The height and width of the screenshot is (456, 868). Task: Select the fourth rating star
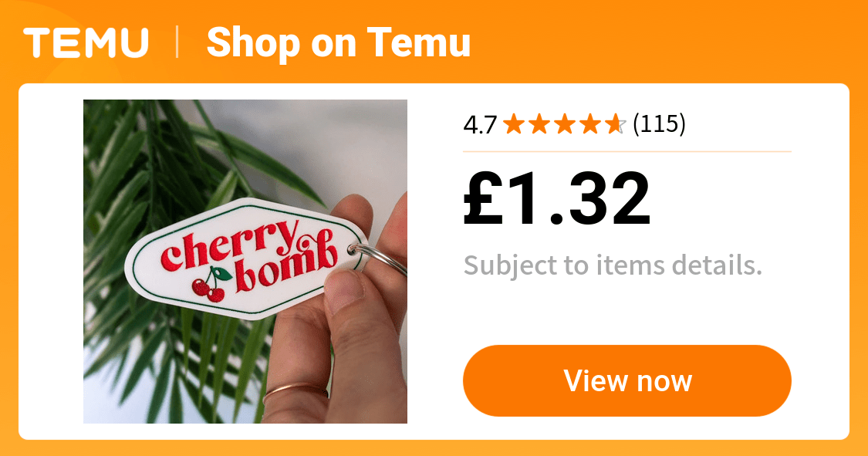pos(590,124)
